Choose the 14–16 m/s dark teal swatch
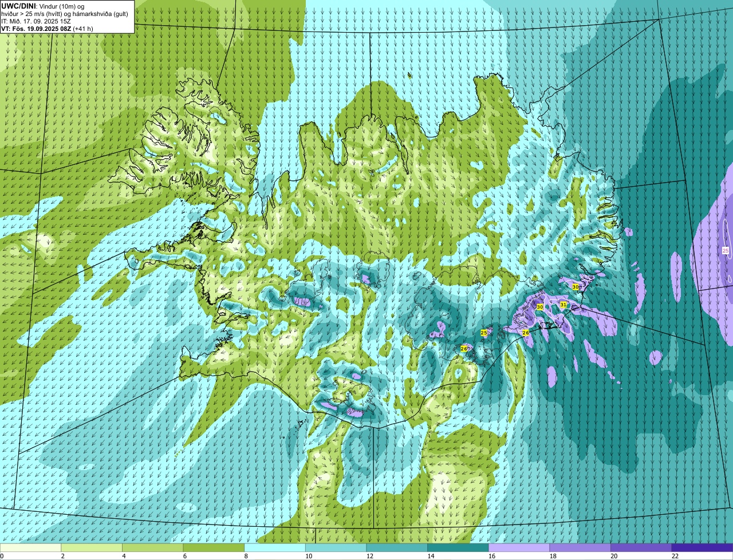733x560 pixels. pyautogui.click(x=458, y=547)
